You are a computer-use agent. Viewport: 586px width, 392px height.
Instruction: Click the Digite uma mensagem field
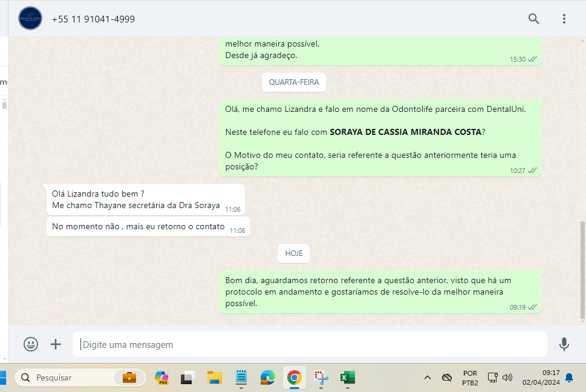[310, 344]
